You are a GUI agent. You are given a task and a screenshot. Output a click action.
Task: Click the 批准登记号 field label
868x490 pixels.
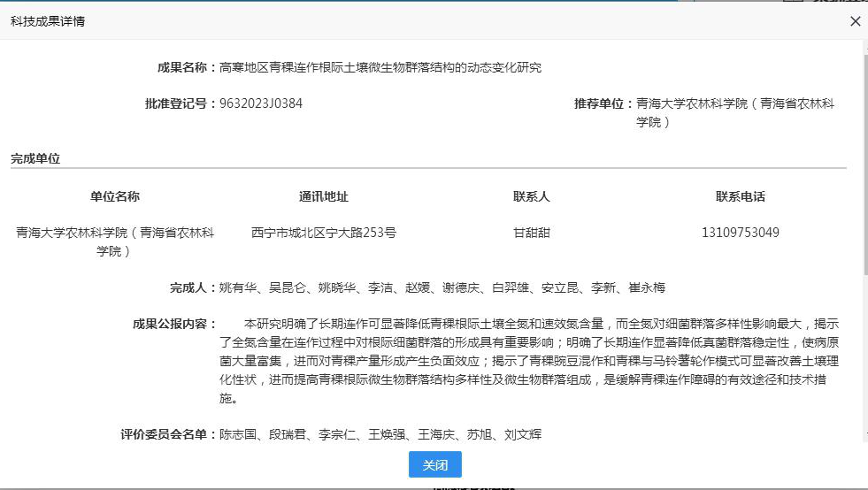(180, 103)
